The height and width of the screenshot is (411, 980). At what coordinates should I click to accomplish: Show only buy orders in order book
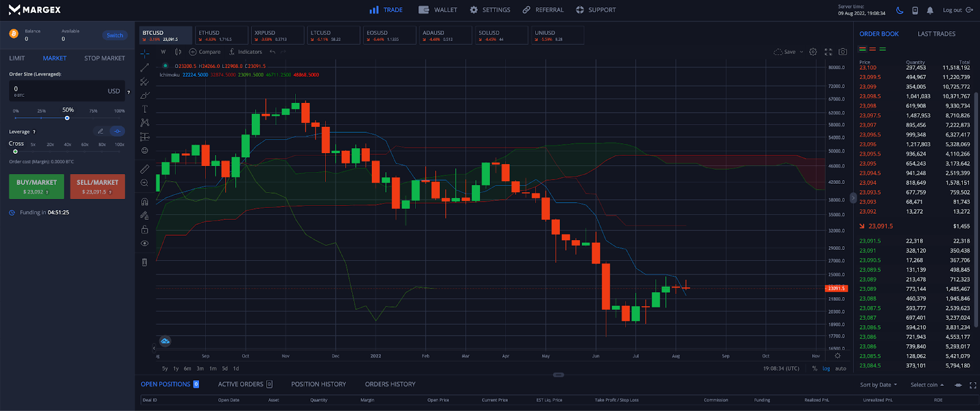(883, 49)
